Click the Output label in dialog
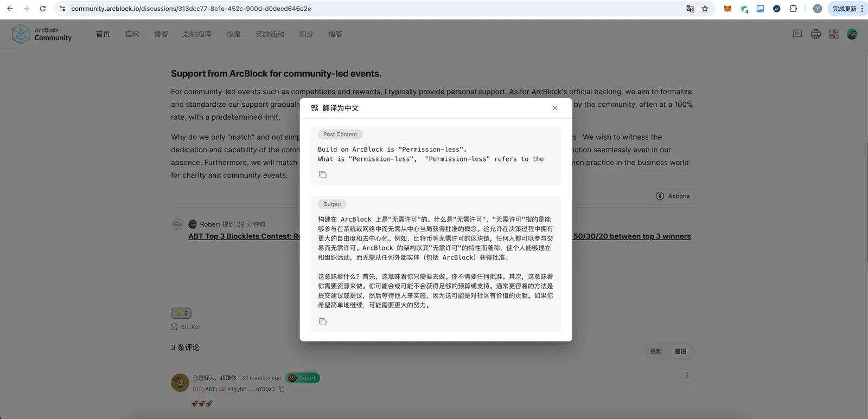Viewport: 868px width, 419px height. coord(332,204)
